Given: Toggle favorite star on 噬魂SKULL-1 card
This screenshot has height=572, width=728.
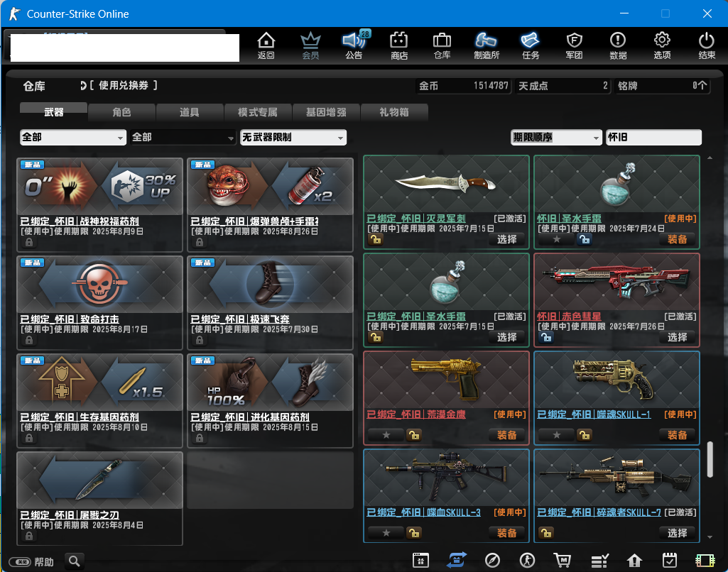Looking at the screenshot, I should click(x=557, y=435).
